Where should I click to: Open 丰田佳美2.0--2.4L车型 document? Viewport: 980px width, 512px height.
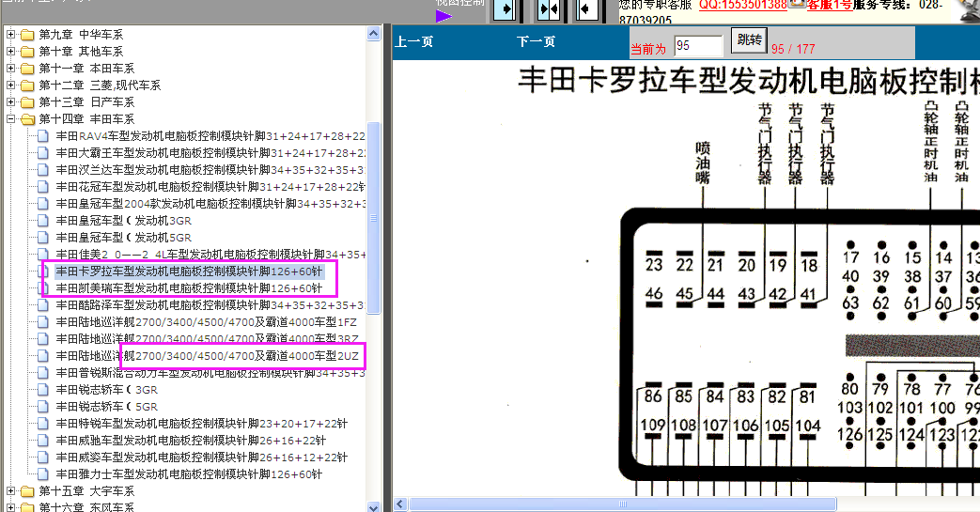tap(210, 254)
